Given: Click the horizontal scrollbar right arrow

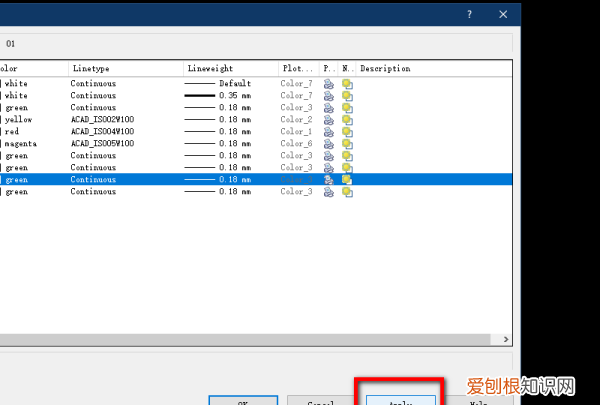Looking at the screenshot, I should tap(506, 340).
